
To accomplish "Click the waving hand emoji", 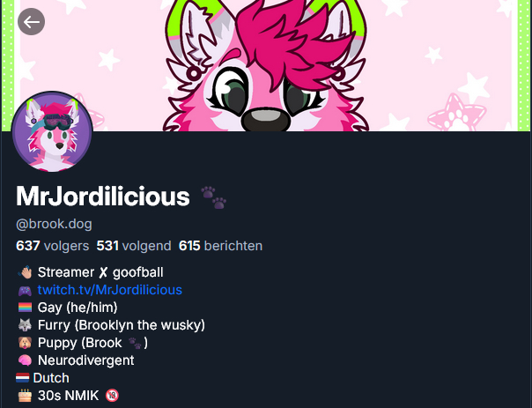I will [26, 272].
